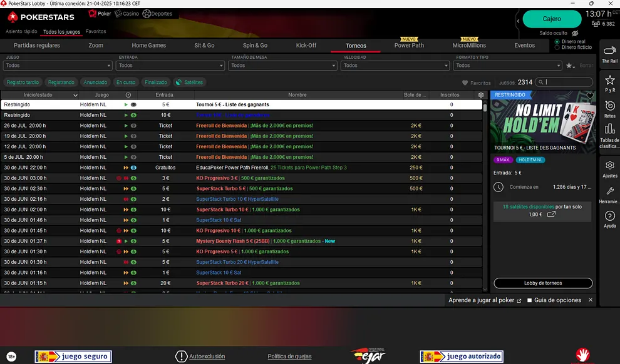Open the P y R star icon
This screenshot has width=620, height=364.
point(609,83)
